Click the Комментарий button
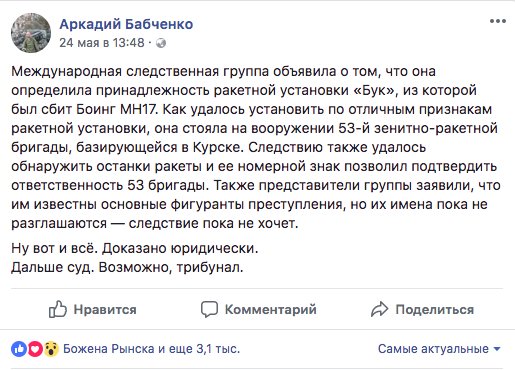Screen dimensions: 515x370 click(259, 309)
